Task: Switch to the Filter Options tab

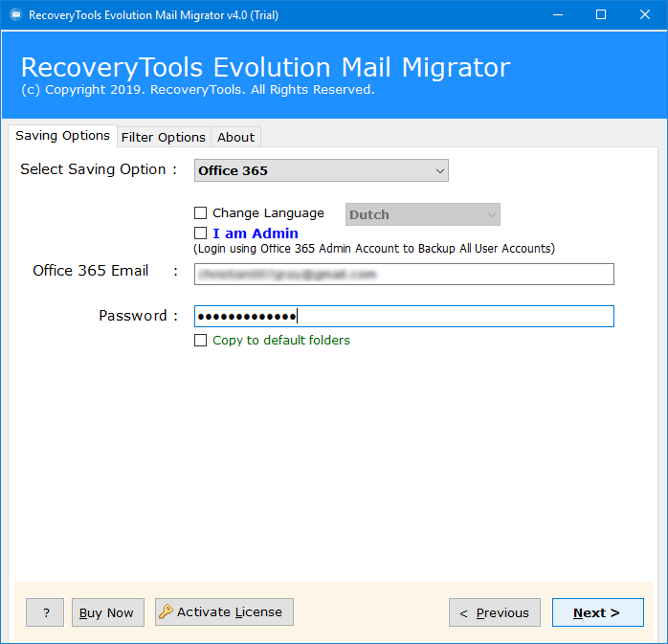Action: tap(164, 137)
